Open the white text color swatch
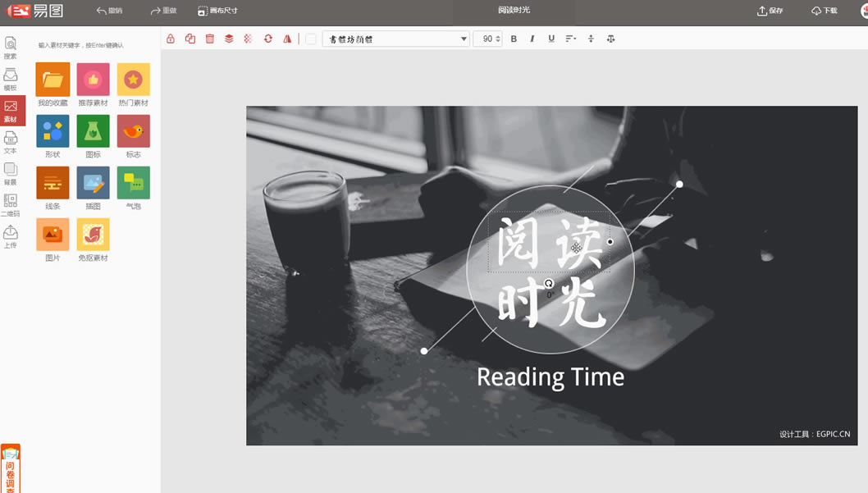This screenshot has width=868, height=493. (x=311, y=39)
